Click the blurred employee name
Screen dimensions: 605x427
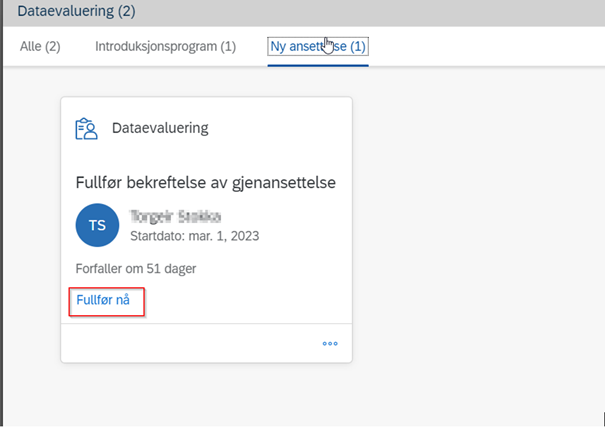(x=176, y=216)
